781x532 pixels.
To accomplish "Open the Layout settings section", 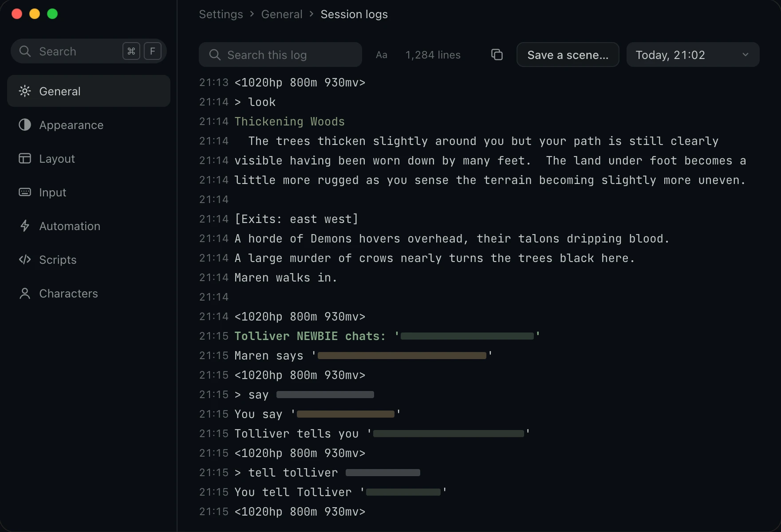I will (89, 159).
